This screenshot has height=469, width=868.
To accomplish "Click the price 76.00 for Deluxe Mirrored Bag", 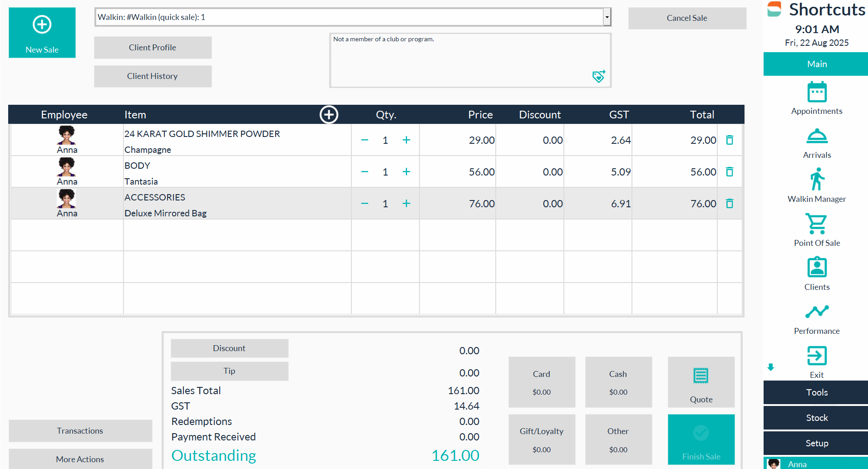I will click(x=482, y=204).
